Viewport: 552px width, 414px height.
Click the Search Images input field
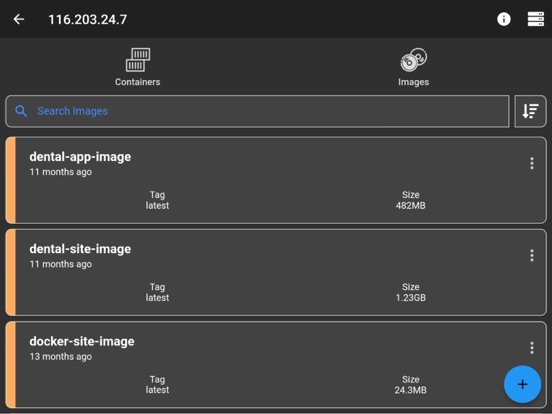coord(257,111)
